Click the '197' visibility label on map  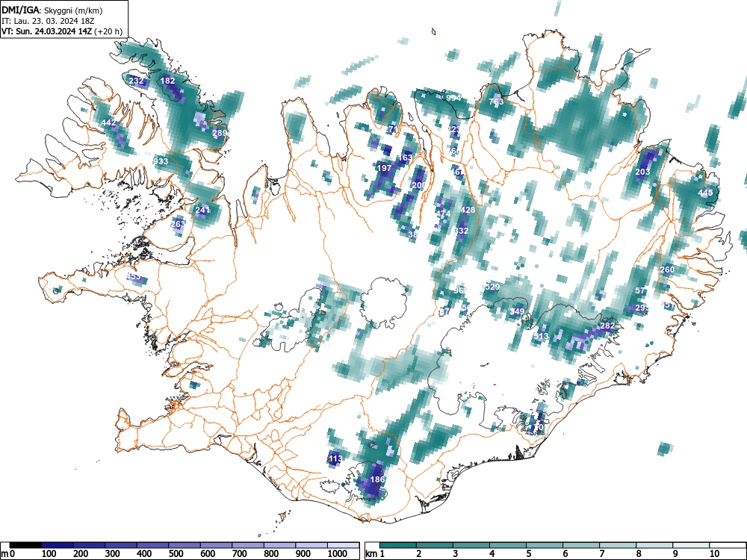coord(385,168)
